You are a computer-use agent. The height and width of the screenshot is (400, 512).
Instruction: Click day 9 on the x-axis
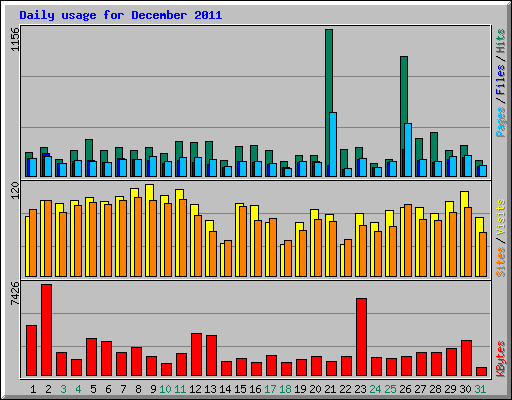click(153, 389)
